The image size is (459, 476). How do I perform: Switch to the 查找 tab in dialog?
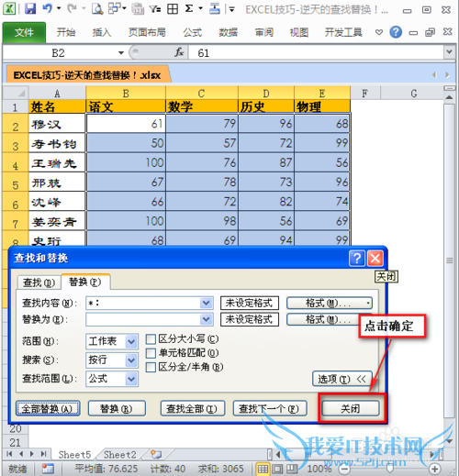click(39, 282)
